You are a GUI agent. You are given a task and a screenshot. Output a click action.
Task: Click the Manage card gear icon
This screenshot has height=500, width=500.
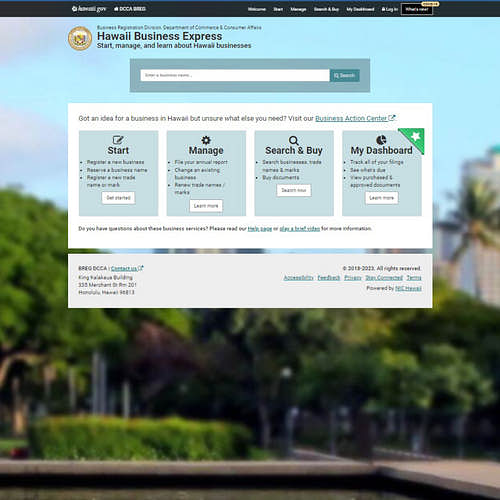point(206,140)
